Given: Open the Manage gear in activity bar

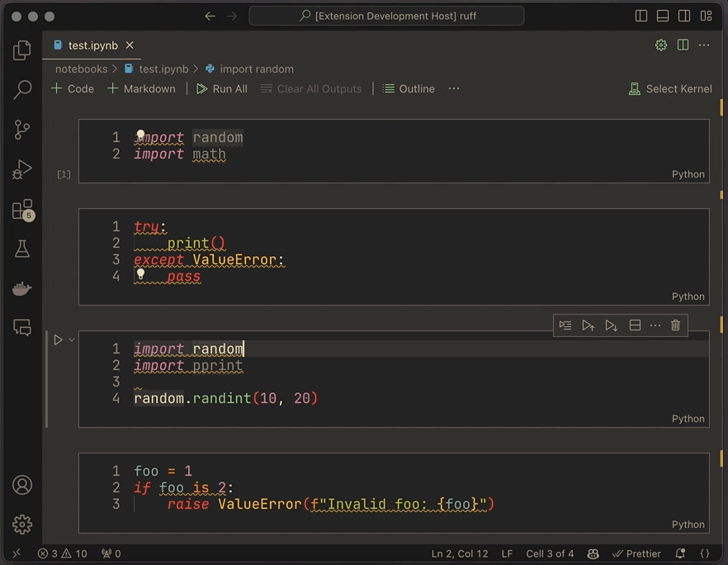Looking at the screenshot, I should point(21,525).
